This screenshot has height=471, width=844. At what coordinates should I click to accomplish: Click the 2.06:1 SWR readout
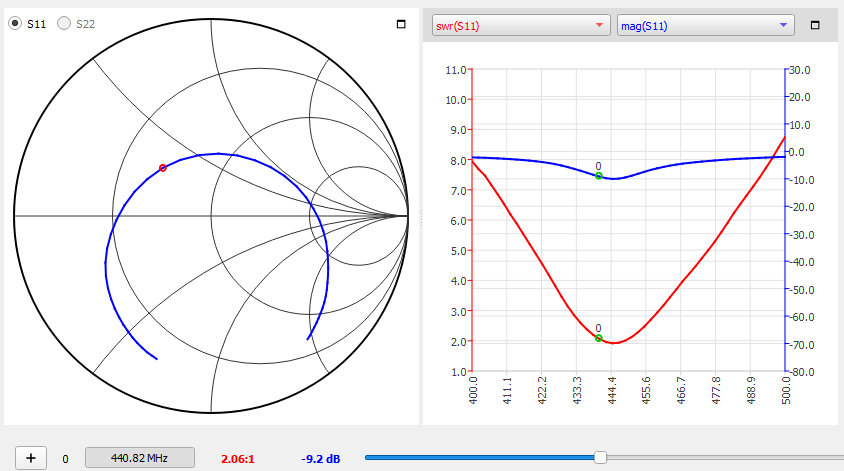point(238,459)
